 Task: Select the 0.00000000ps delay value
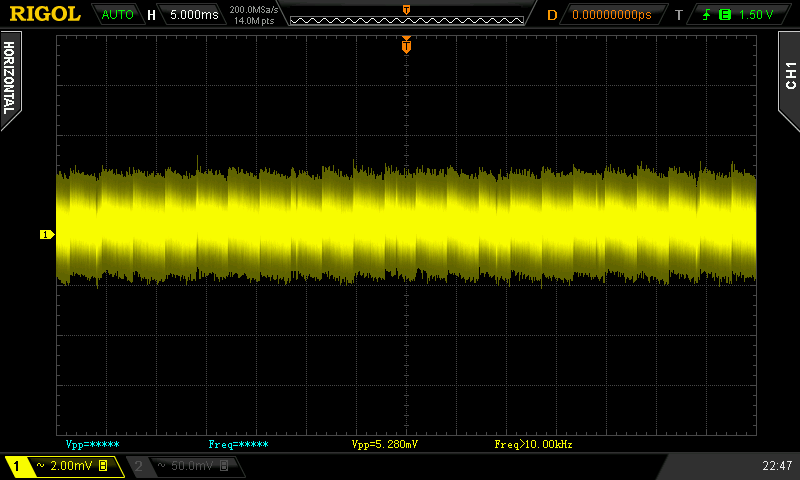pyautogui.click(x=611, y=15)
